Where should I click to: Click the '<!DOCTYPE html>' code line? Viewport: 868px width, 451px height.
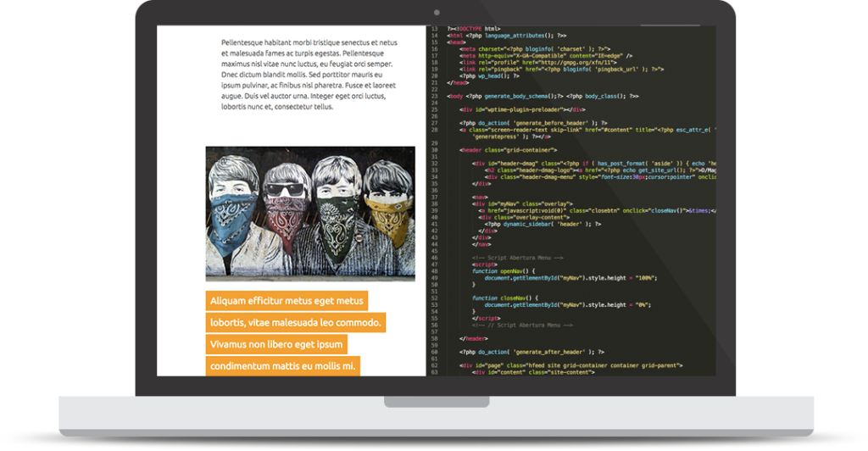473,29
